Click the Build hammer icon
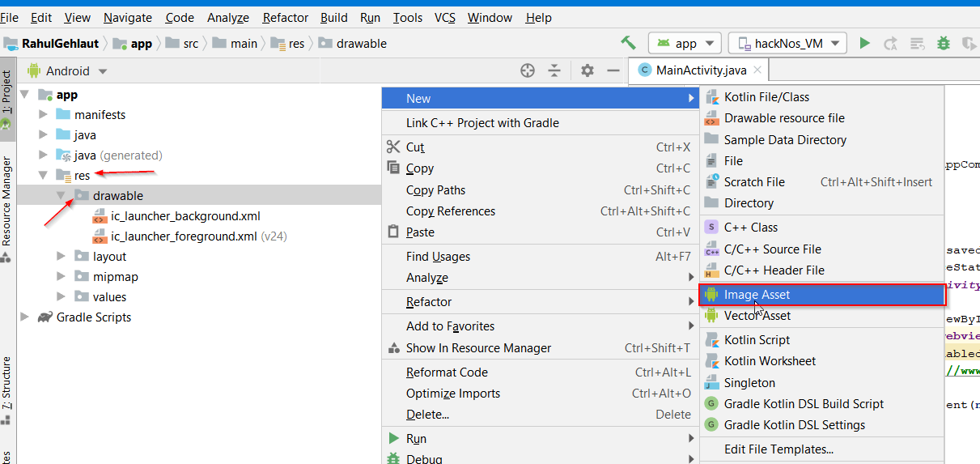Screen dimensions: 980x464 tap(628, 43)
